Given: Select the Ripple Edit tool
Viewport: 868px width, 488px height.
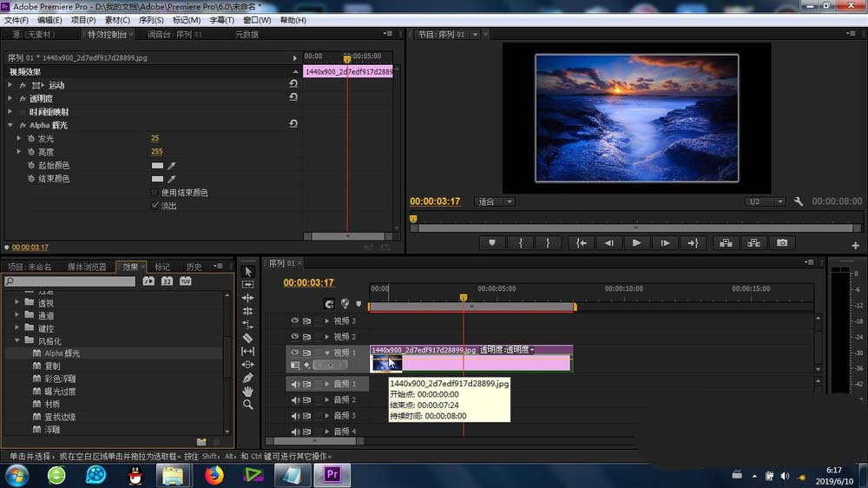Looking at the screenshot, I should click(x=248, y=298).
